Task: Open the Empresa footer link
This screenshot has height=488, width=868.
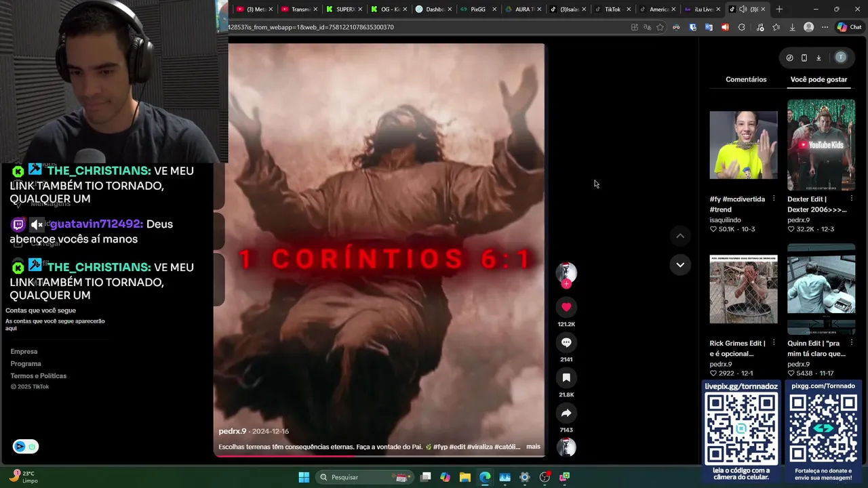Action: click(24, 352)
